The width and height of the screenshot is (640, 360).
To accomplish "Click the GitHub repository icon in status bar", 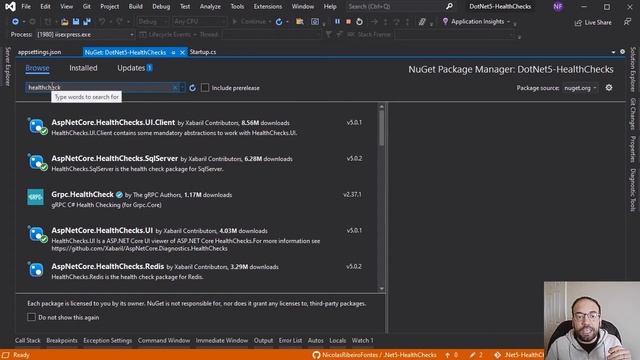I will [316, 355].
